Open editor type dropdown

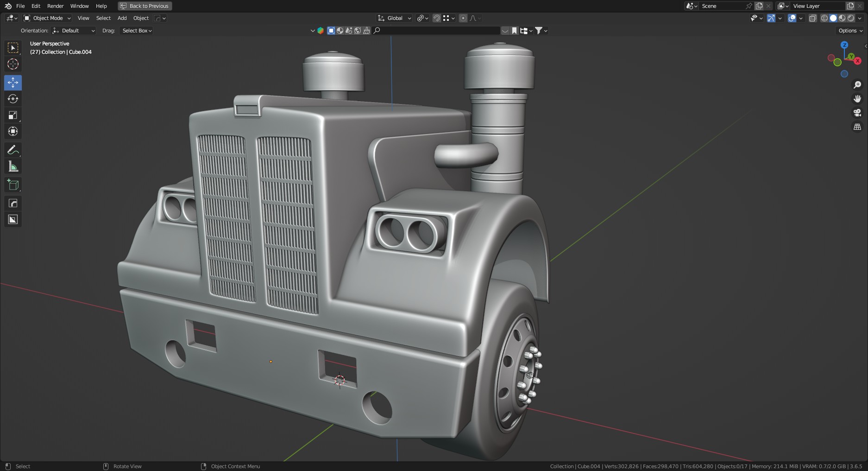coord(12,18)
